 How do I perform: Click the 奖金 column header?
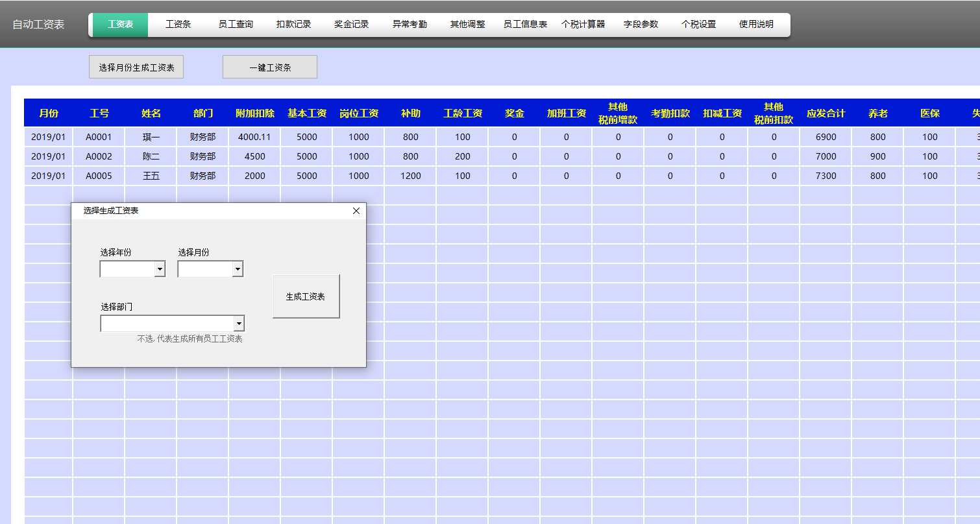pos(514,113)
